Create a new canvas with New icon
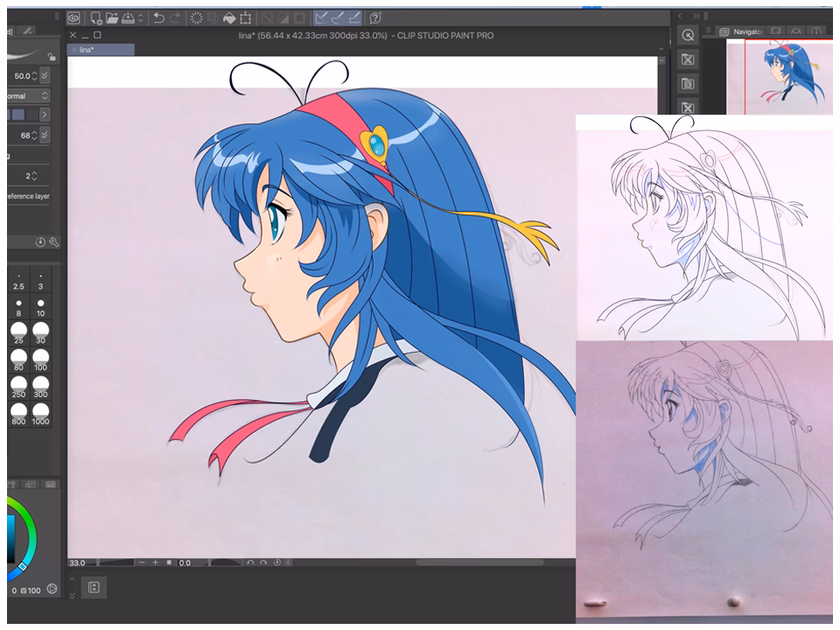 click(x=96, y=17)
